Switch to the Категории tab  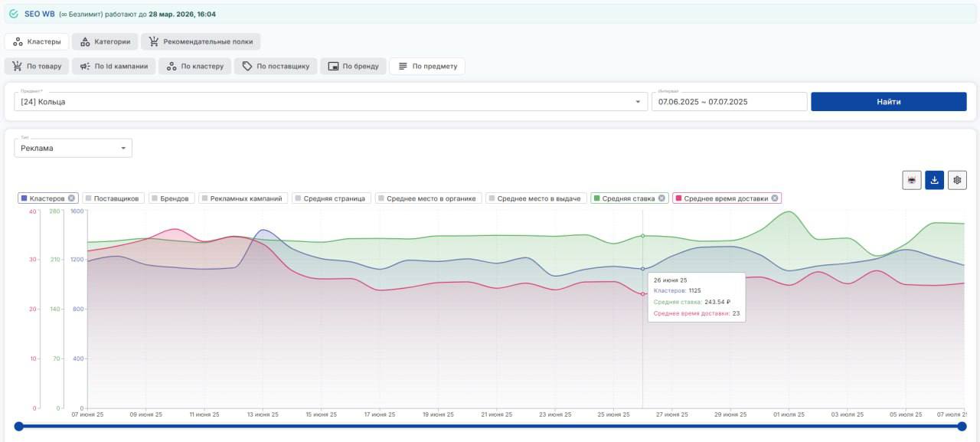coord(106,41)
